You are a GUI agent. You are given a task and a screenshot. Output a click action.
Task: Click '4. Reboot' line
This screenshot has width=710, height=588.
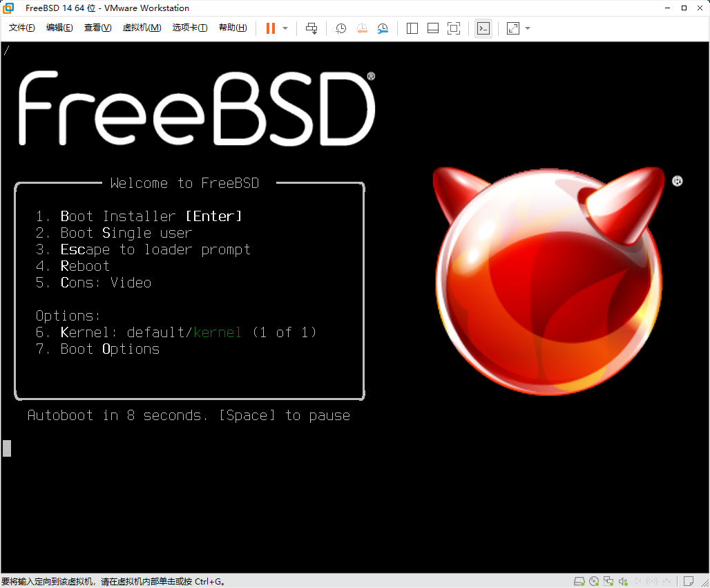point(73,266)
